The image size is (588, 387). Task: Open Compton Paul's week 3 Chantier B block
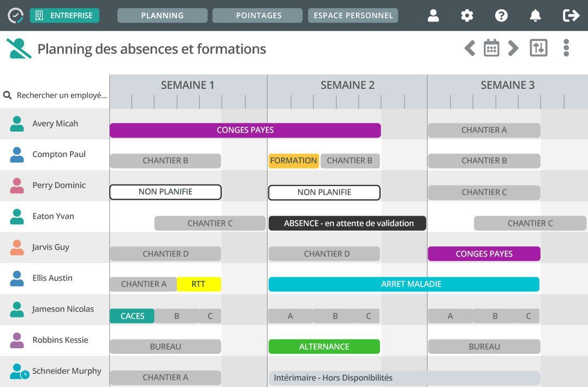click(x=484, y=161)
